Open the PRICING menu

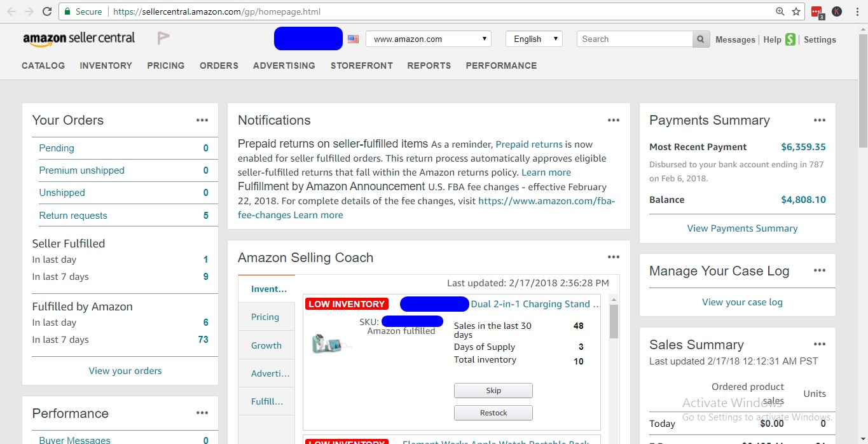pos(166,66)
